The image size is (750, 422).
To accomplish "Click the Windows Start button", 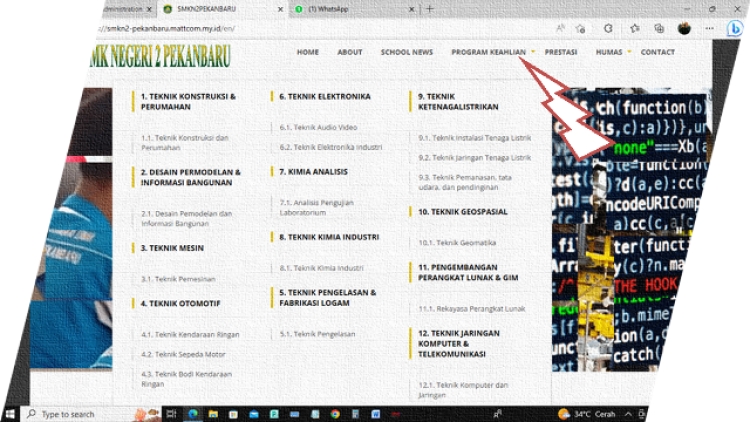I will point(11,413).
